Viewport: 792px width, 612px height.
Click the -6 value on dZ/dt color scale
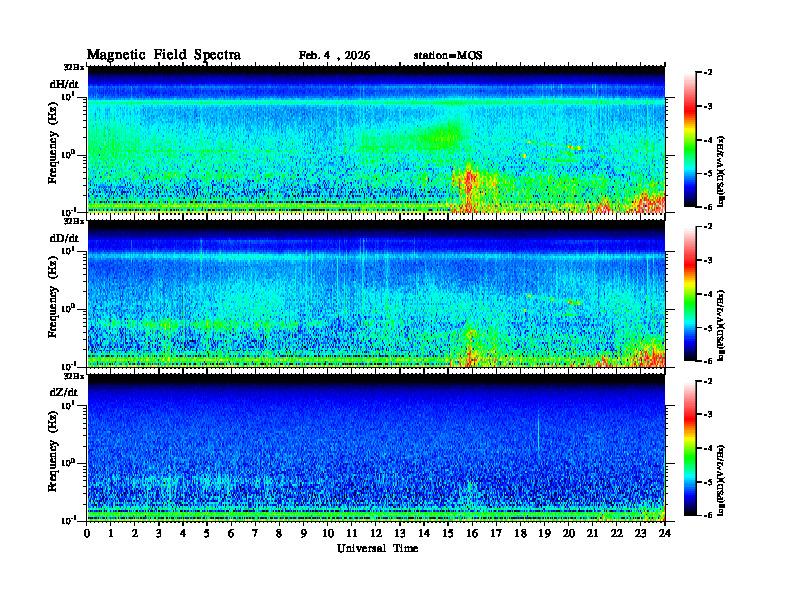(x=708, y=515)
